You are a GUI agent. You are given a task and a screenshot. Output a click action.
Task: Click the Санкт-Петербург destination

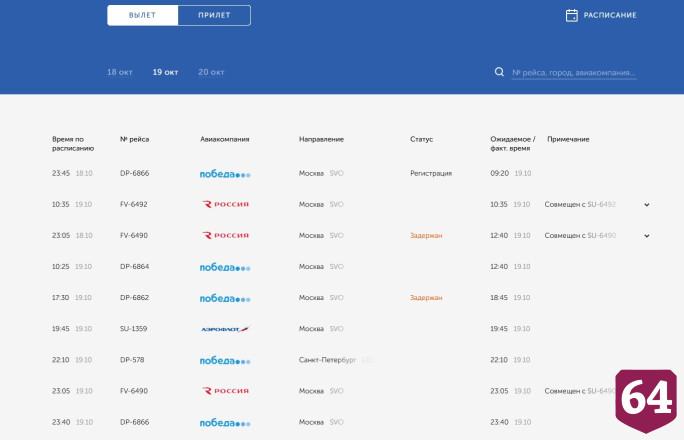point(327,360)
